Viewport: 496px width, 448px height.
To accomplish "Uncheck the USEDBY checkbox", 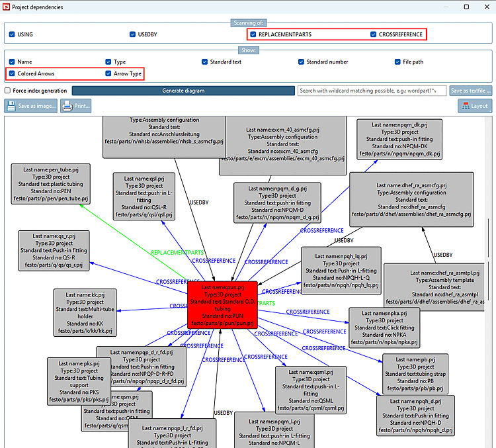I will (132, 34).
